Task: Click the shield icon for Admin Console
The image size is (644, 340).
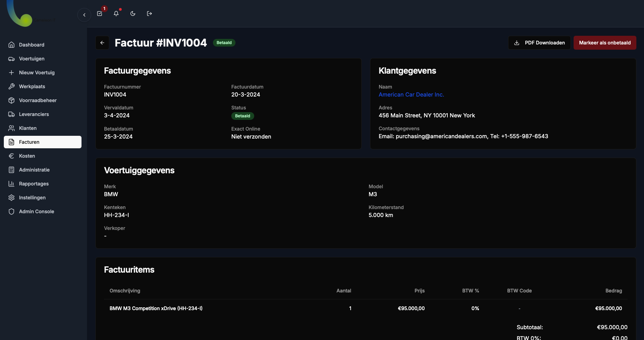Action: (11, 212)
